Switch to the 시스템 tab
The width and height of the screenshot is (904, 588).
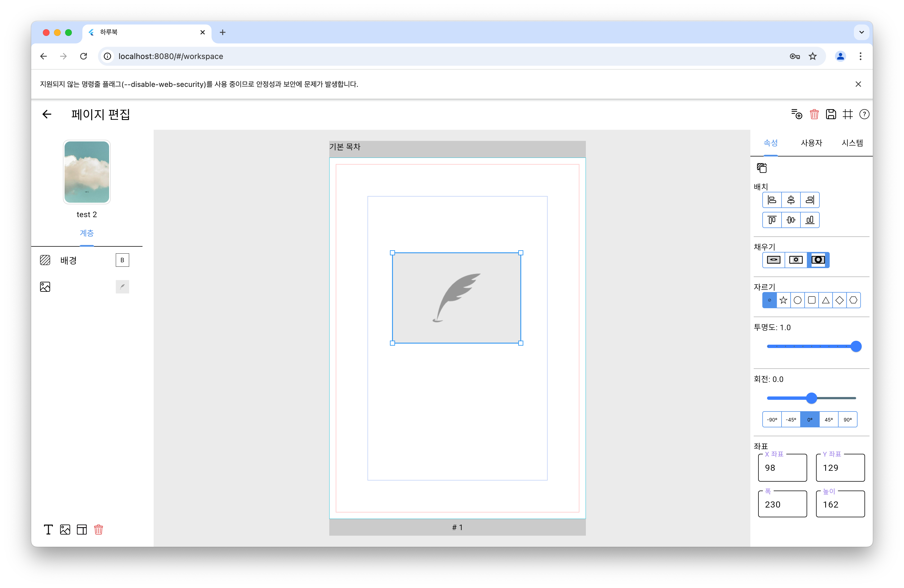coord(852,143)
